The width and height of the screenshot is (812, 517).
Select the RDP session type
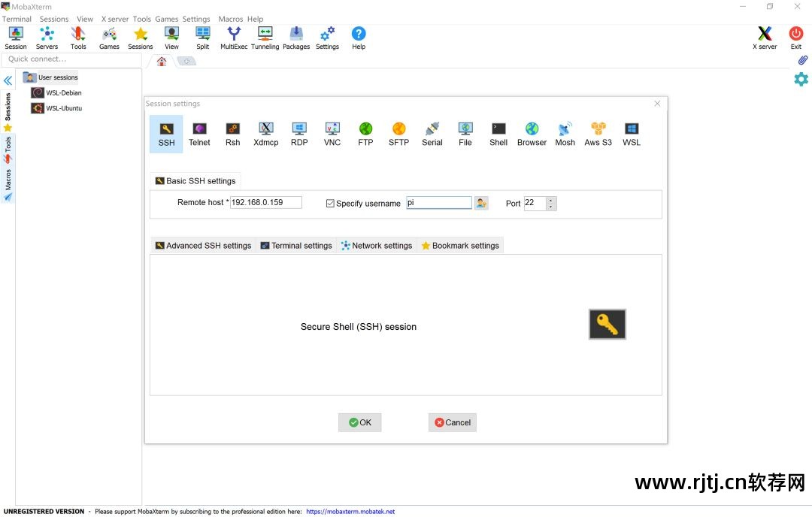(x=299, y=134)
